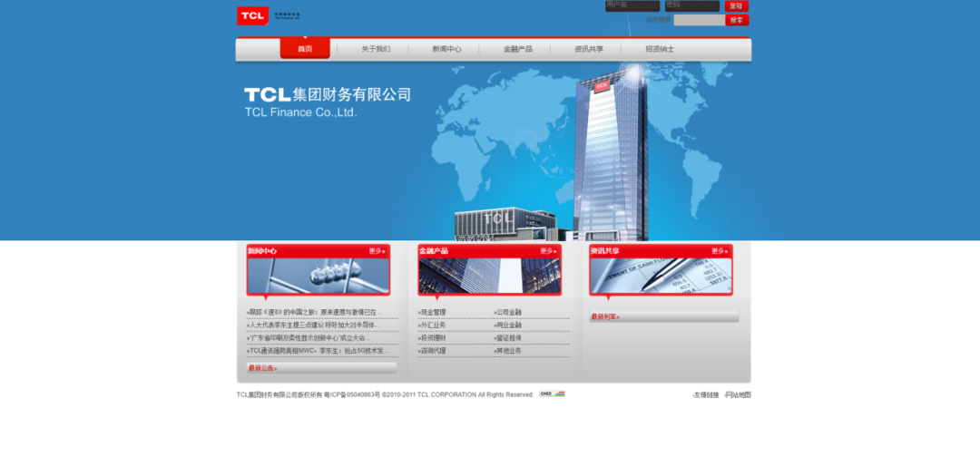Viewport: 980px width, 476px height.
Task: Open the 关于我们 menu item
Action: (376, 49)
